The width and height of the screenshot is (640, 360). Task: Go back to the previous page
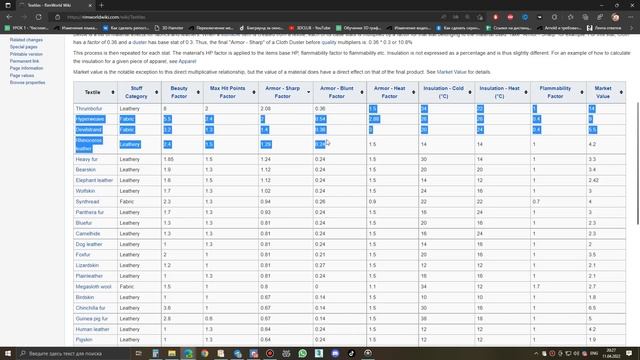point(9,17)
